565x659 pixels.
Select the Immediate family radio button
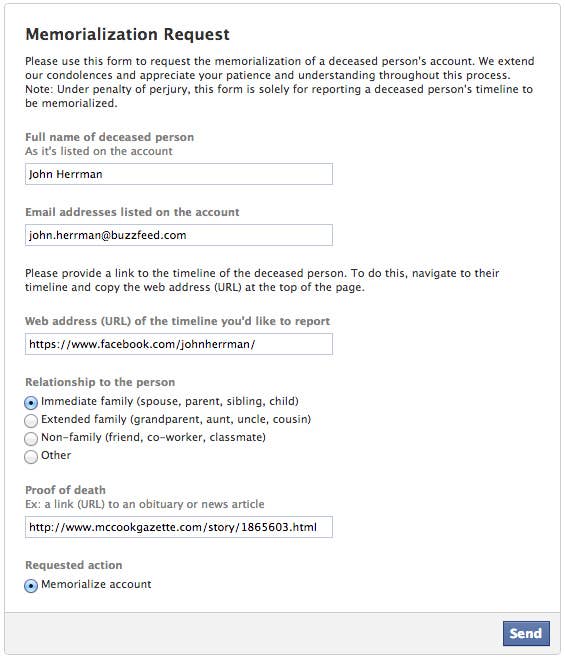point(31,403)
